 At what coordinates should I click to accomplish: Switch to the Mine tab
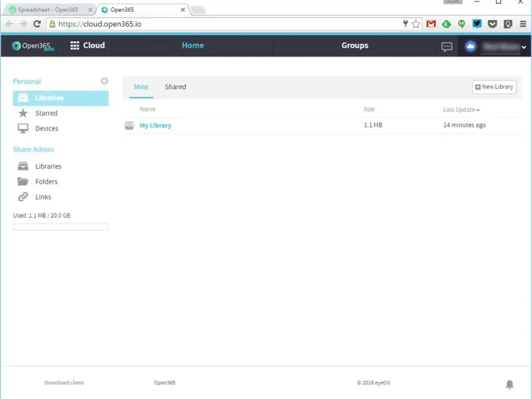[x=141, y=87]
